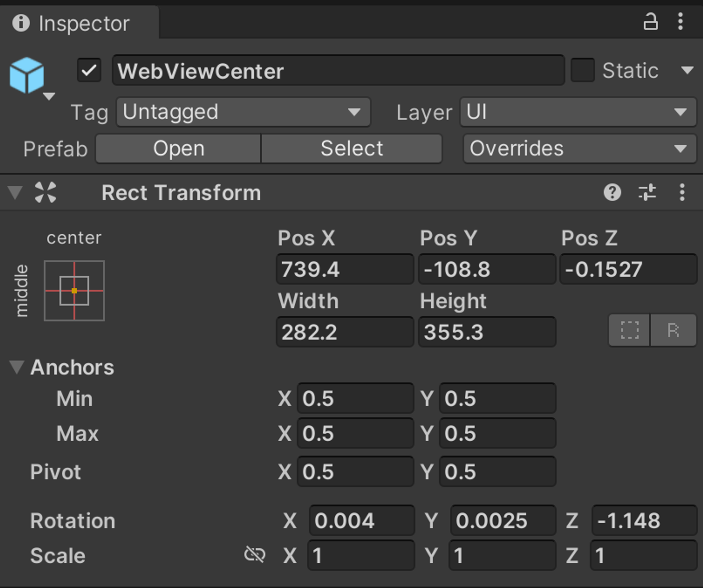Open Rect Transform help reference icon
The image size is (703, 588).
(612, 193)
